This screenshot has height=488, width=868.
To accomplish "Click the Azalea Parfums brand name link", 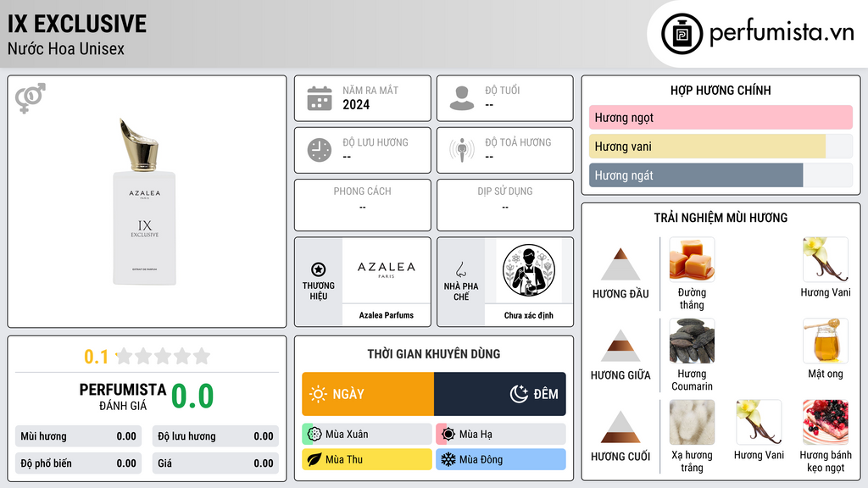I will coord(387,315).
